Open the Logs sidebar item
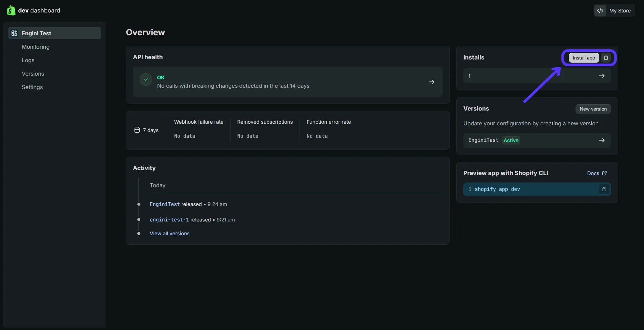The image size is (644, 330). (x=28, y=60)
